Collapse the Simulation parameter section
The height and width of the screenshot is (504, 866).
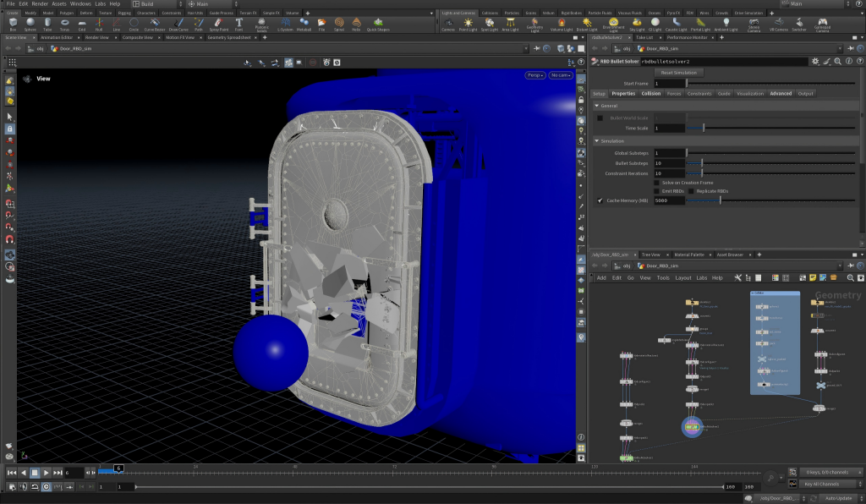[x=596, y=140]
